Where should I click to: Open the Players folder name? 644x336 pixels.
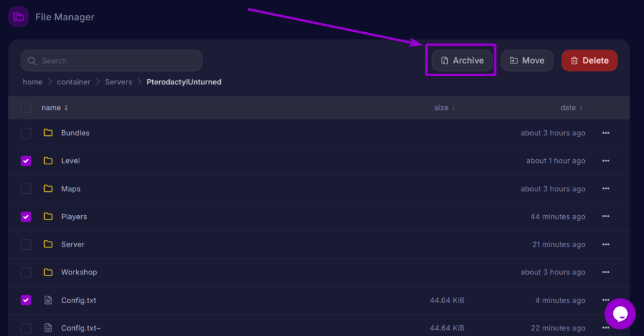(x=74, y=216)
